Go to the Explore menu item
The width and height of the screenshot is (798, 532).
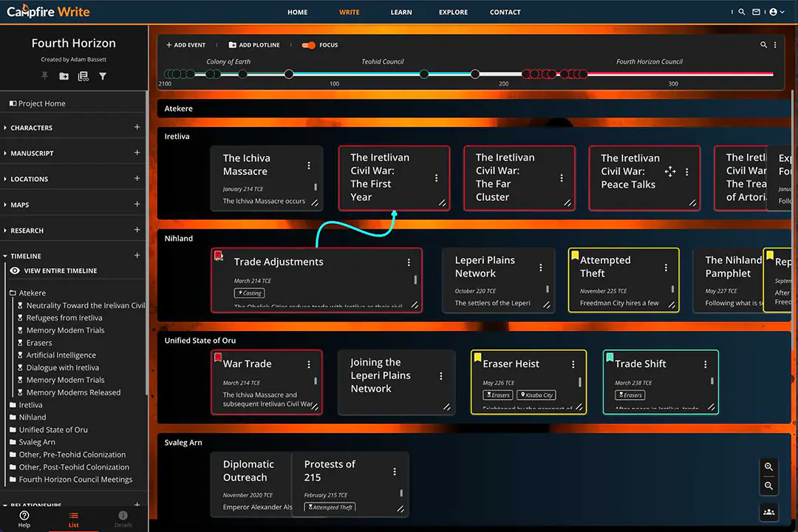point(453,12)
